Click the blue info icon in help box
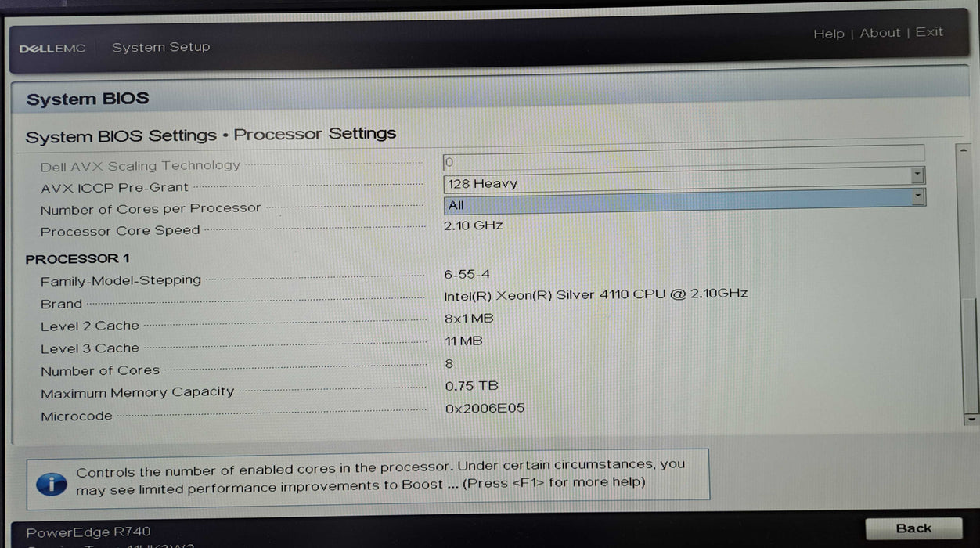This screenshot has width=980, height=548. [52, 484]
